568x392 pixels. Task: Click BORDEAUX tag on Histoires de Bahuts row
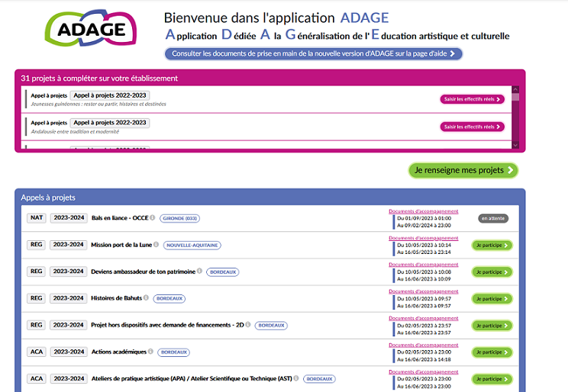(x=169, y=299)
